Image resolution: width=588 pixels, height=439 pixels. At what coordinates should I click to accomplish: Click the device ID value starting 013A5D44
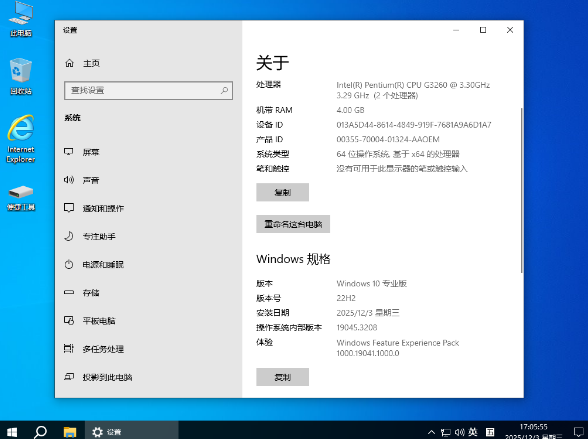coord(414,125)
